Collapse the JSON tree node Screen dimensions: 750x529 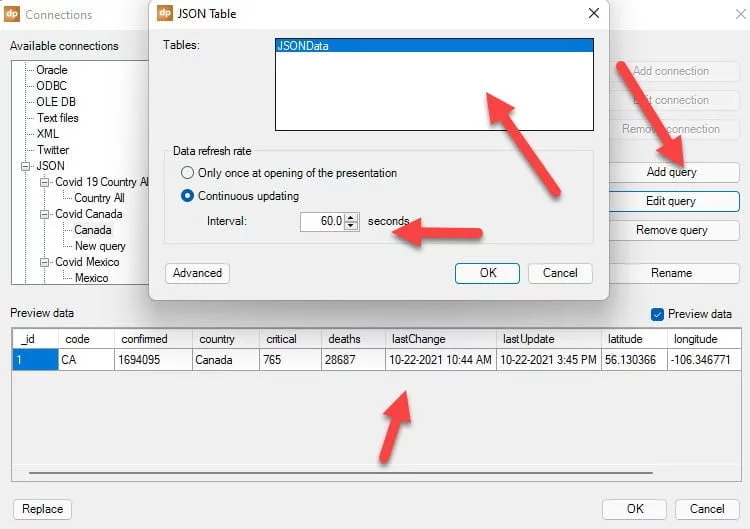[x=25, y=166]
